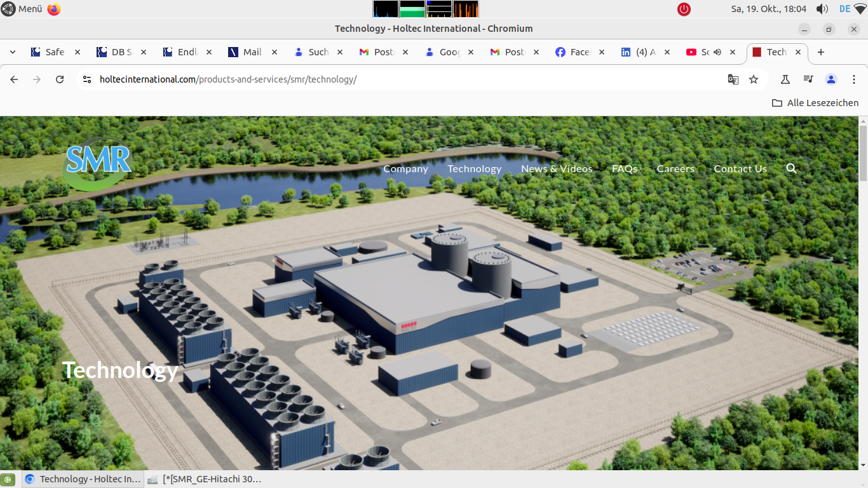The width and height of the screenshot is (868, 488).
Task: Click the Google Translate icon in address bar
Action: tap(733, 79)
